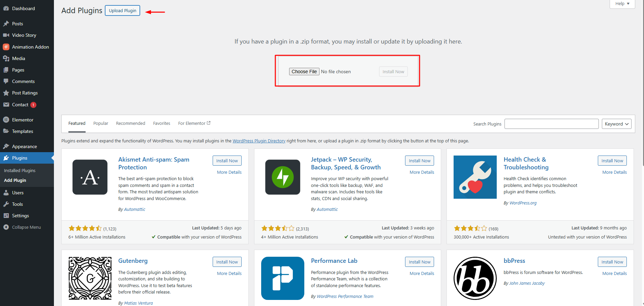Open More Details for Jetpack

pos(422,172)
